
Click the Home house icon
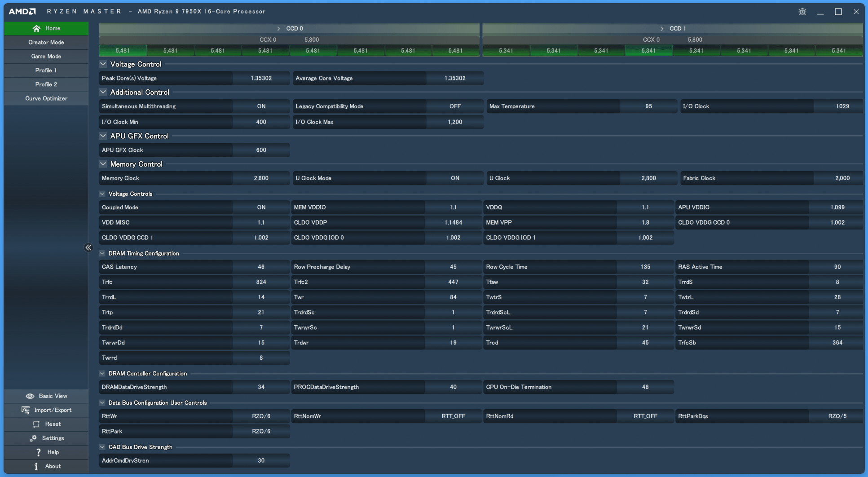[36, 28]
